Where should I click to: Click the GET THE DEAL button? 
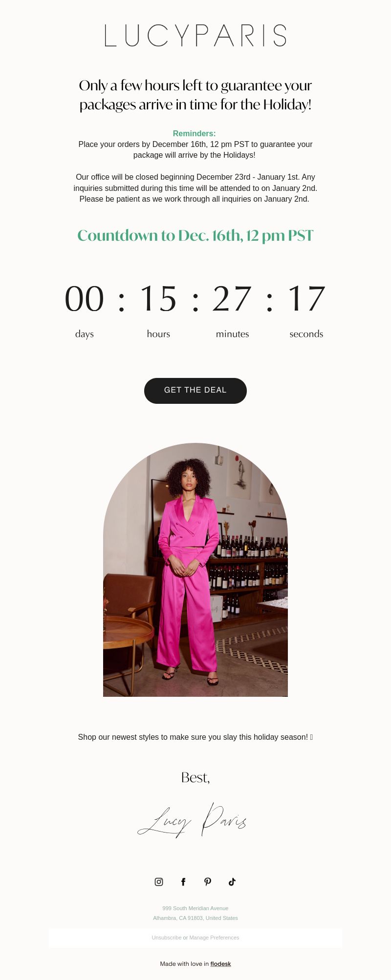point(195,391)
